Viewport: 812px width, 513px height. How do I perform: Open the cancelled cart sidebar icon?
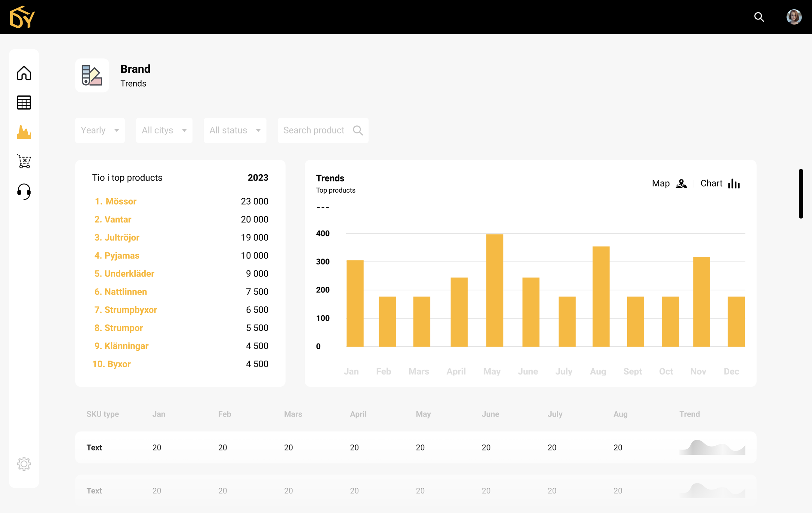click(24, 161)
